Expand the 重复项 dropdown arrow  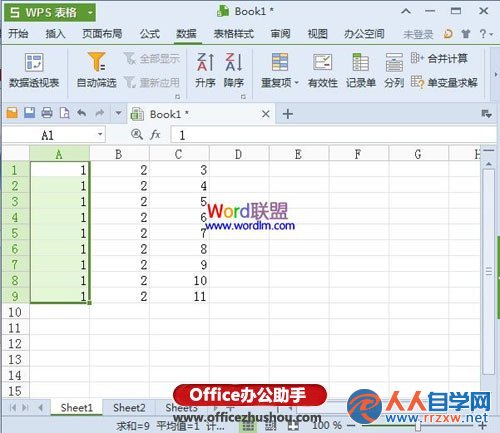point(296,83)
